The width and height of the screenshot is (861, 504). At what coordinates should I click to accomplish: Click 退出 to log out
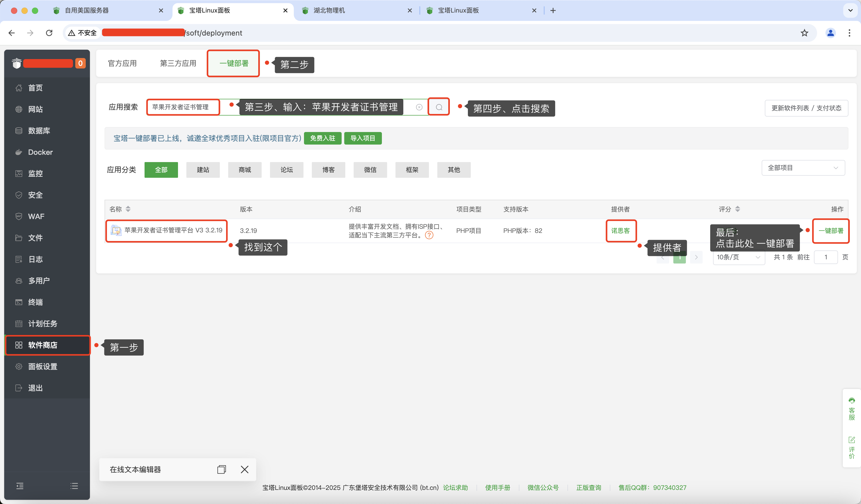47,388
